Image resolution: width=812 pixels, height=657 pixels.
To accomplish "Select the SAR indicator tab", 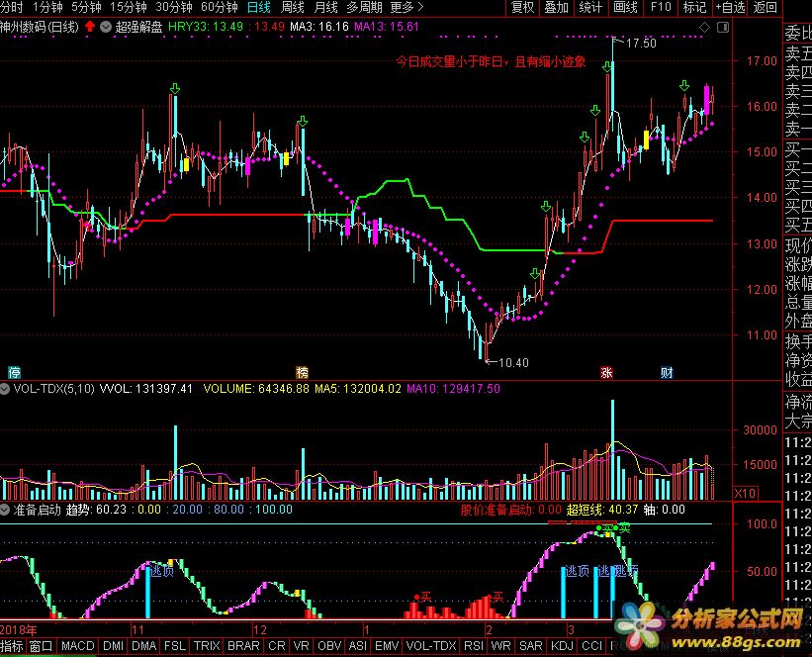I will tap(531, 646).
